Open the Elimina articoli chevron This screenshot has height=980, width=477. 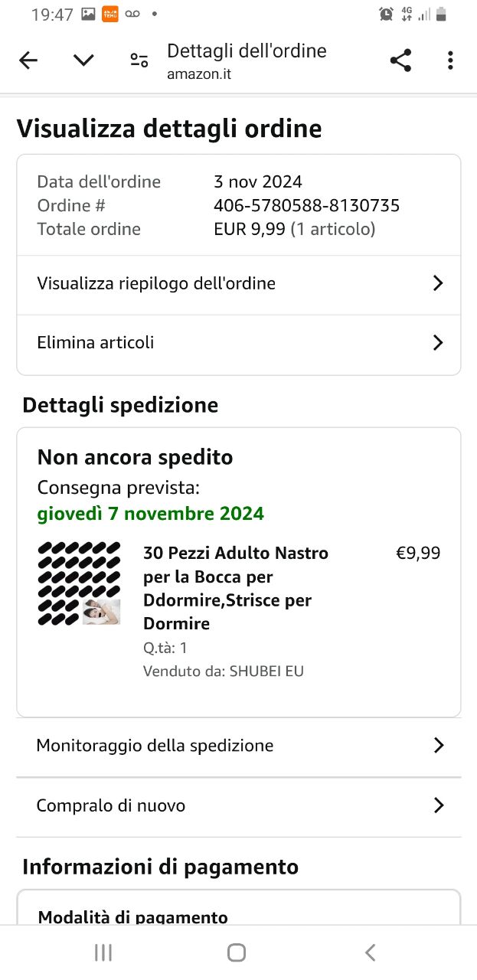[x=438, y=342]
